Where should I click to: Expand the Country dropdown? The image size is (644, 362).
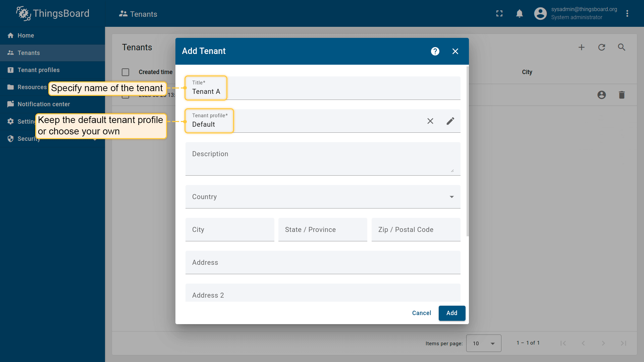point(451,197)
